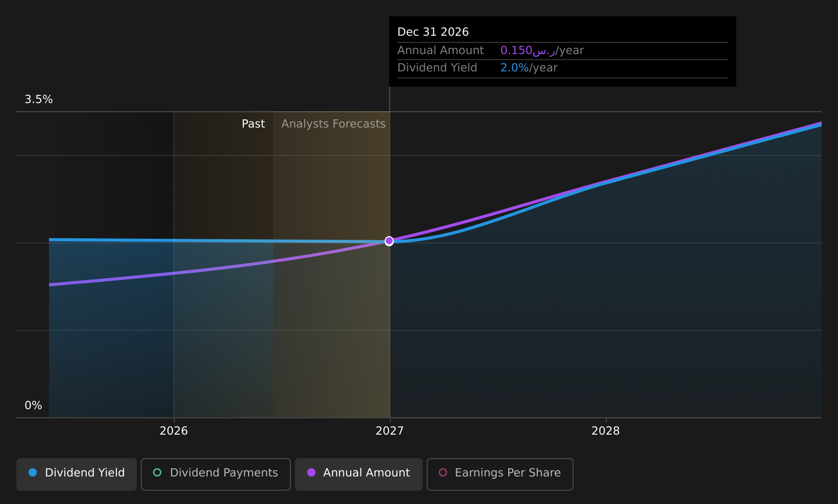The width and height of the screenshot is (838, 504).
Task: Click the 3.5% y-axis label
Action: [x=39, y=99]
